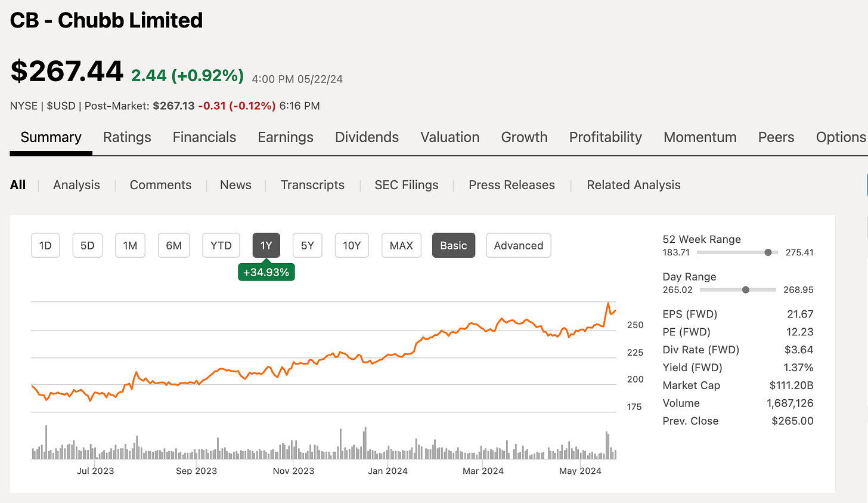Click the tallest volume bar near Jul 2023
Viewport: 868px width, 503px height.
point(46,442)
